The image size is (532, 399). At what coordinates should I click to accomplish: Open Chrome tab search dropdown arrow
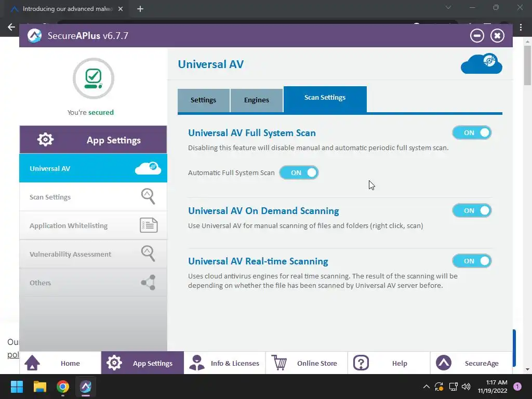tap(448, 7)
